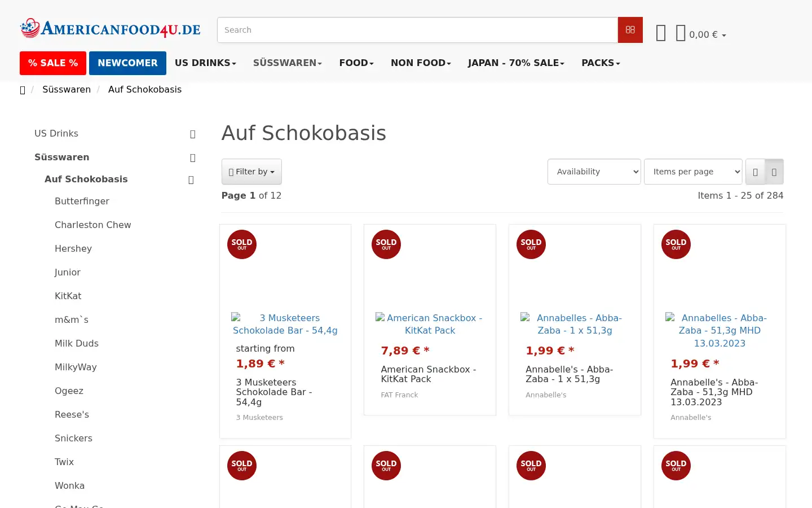
Task: Open the account icon next to search
Action: pyautogui.click(x=661, y=33)
